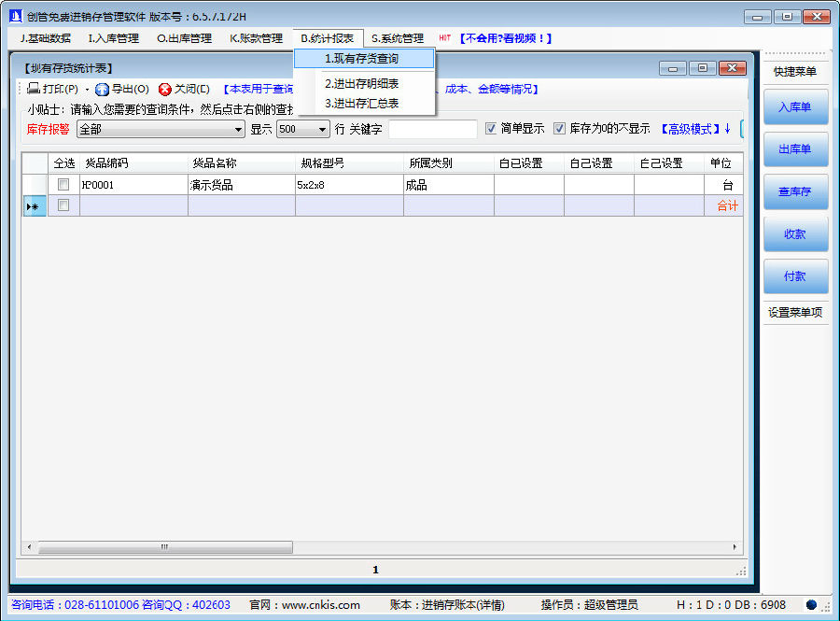The width and height of the screenshot is (840, 621).
Task: Click the 官网：www.cnkis.com status text
Action: (x=305, y=605)
